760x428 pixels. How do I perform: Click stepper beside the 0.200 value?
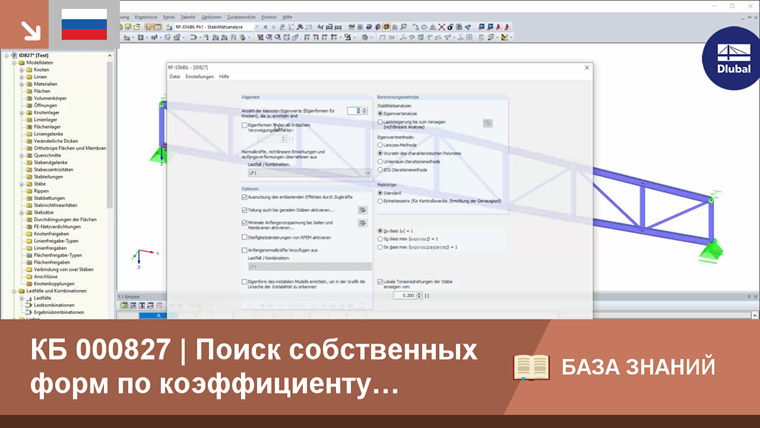[419, 295]
